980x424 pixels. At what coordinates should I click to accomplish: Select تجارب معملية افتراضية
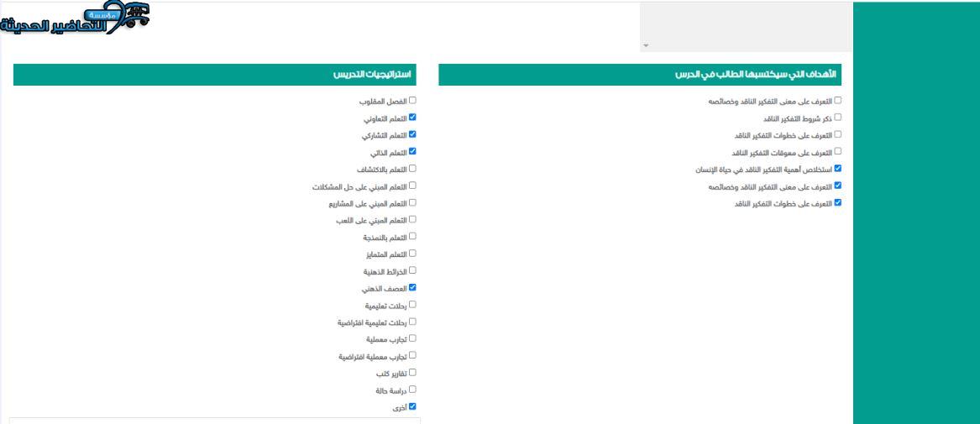pos(412,355)
